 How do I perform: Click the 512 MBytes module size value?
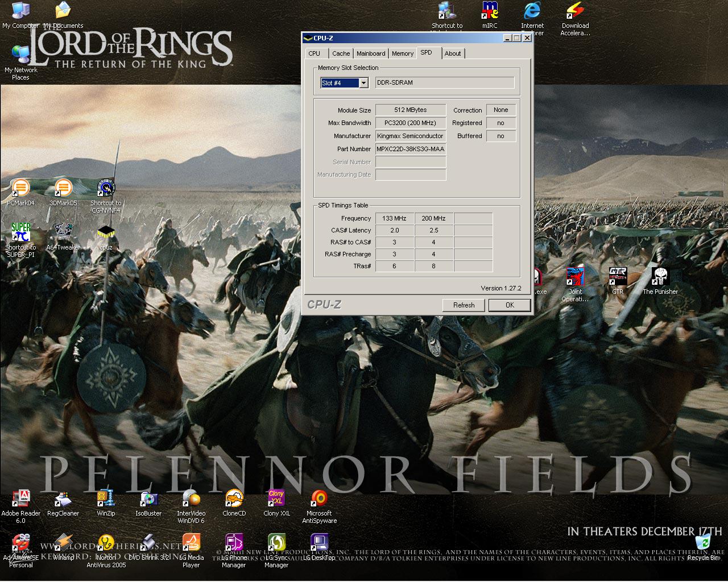coord(411,110)
